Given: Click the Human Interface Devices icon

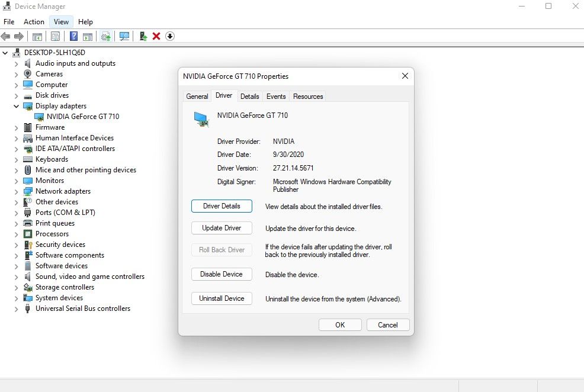Looking at the screenshot, I should [28, 138].
